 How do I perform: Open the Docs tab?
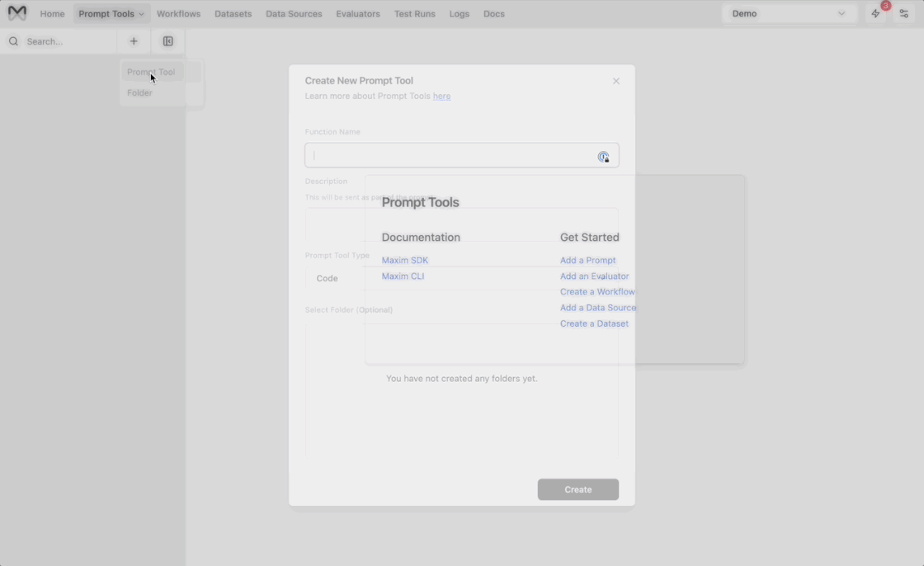pyautogui.click(x=494, y=13)
